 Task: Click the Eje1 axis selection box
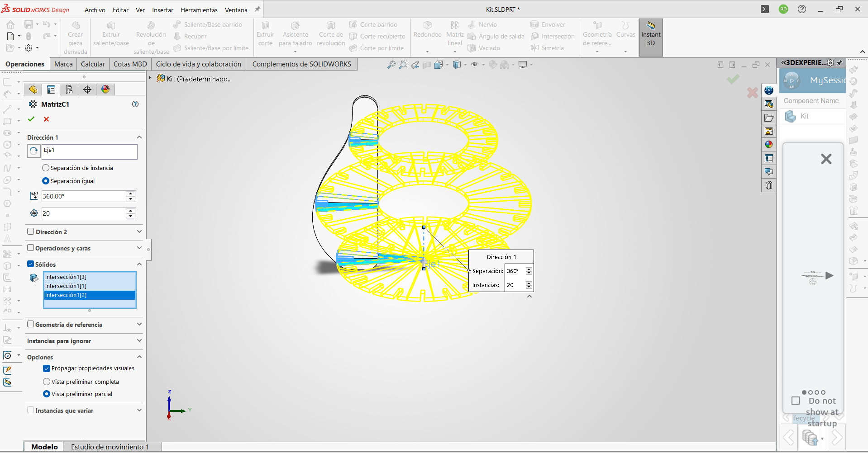[90, 152]
